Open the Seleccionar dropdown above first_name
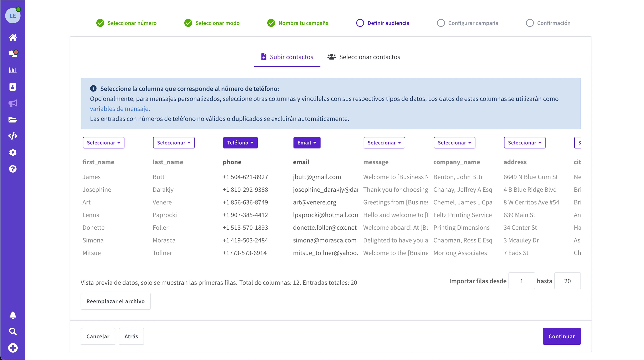The width and height of the screenshot is (644, 360). click(x=103, y=142)
